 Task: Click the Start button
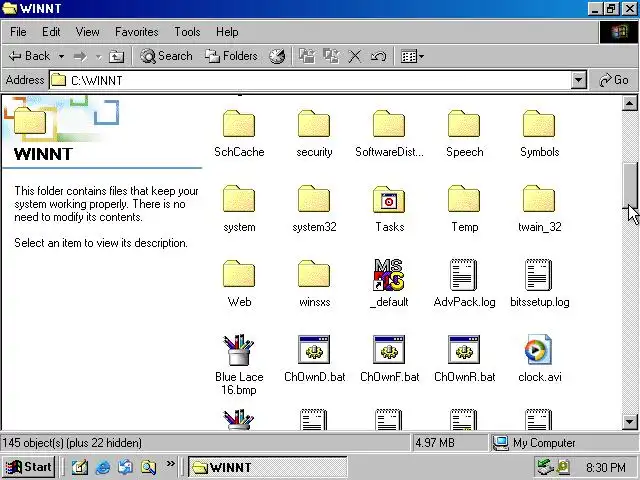point(29,467)
